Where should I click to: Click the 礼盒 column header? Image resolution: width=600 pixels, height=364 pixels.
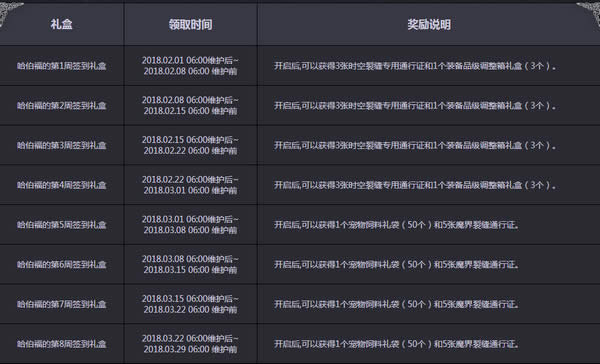point(61,24)
